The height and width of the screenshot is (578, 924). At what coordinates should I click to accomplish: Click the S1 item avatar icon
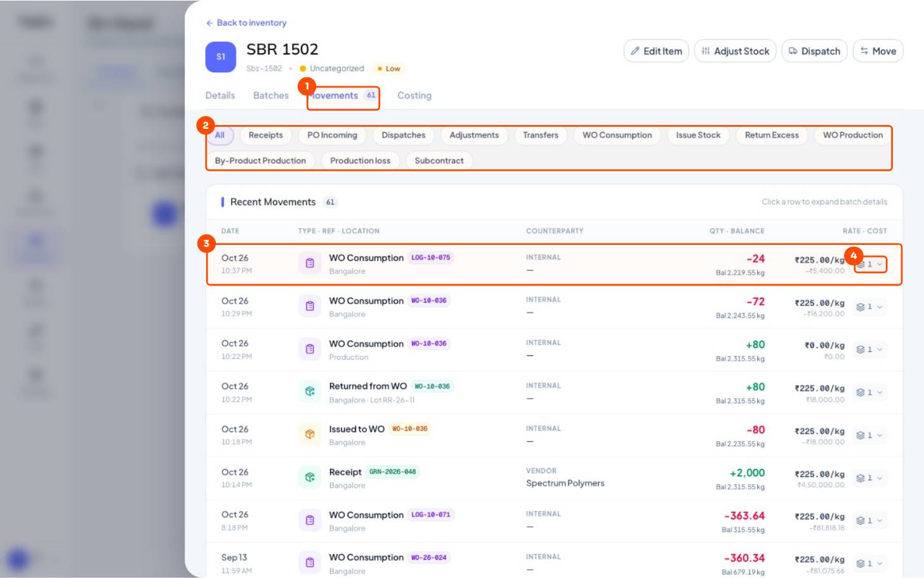(221, 57)
